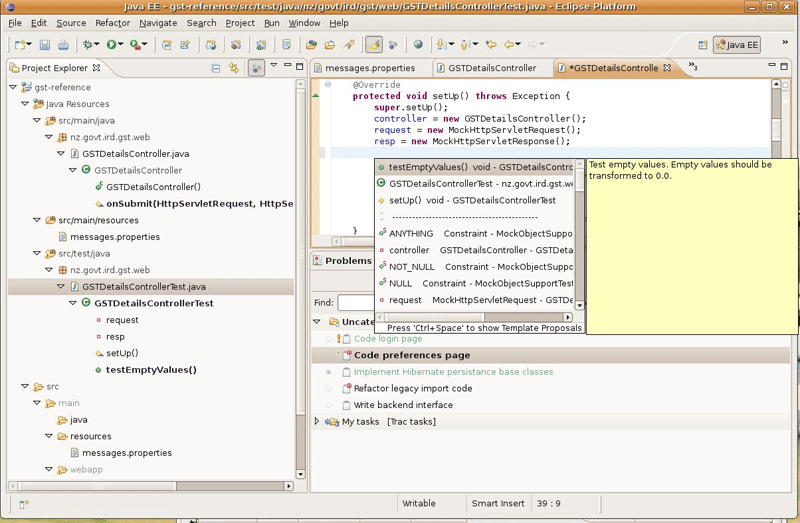Close the *GSTDetailsControlle editor tab

click(x=667, y=68)
